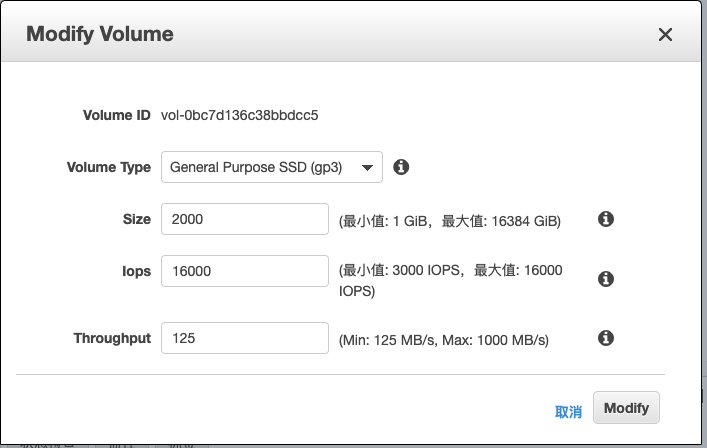707x448 pixels.
Task: Click the IOPS min/max range hint text
Action: click(x=450, y=280)
